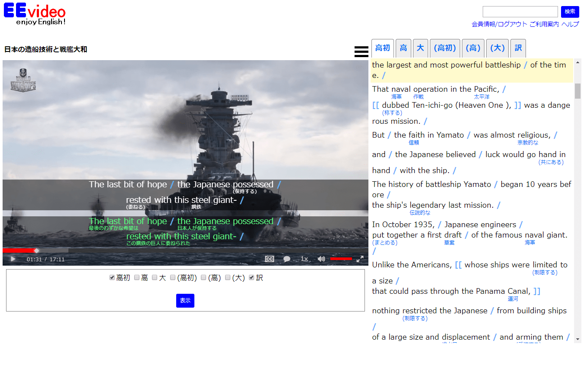This screenshot has width=584, height=392.
Task: Toggle the CC closed captions icon
Action: click(269, 259)
